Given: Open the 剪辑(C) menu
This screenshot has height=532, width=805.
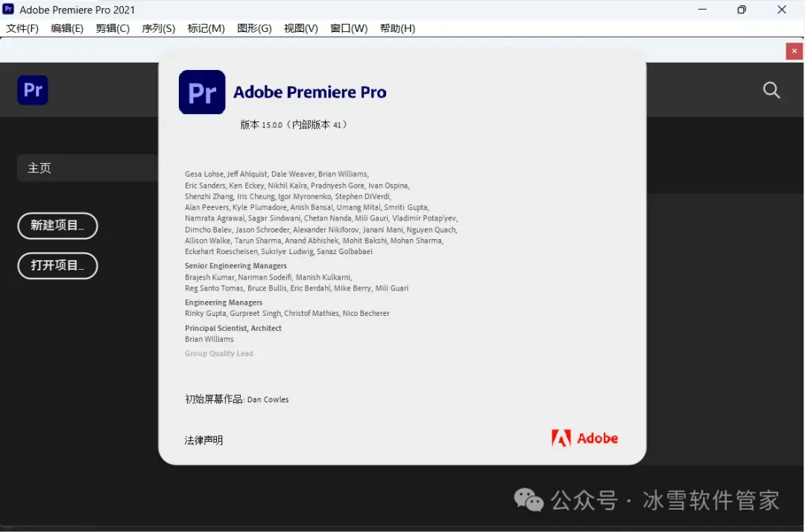Looking at the screenshot, I should point(113,28).
